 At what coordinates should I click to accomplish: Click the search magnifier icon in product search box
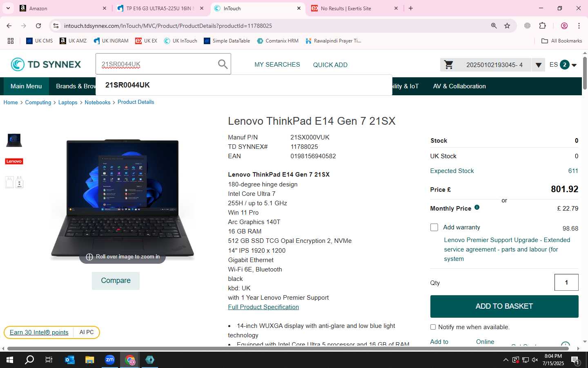point(223,64)
